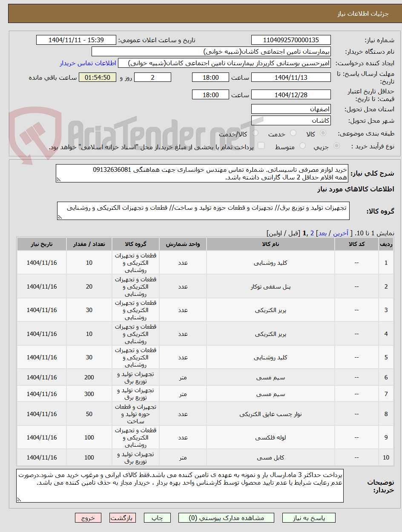
Task: Select the کابل مسی item name
Action: (271, 458)
